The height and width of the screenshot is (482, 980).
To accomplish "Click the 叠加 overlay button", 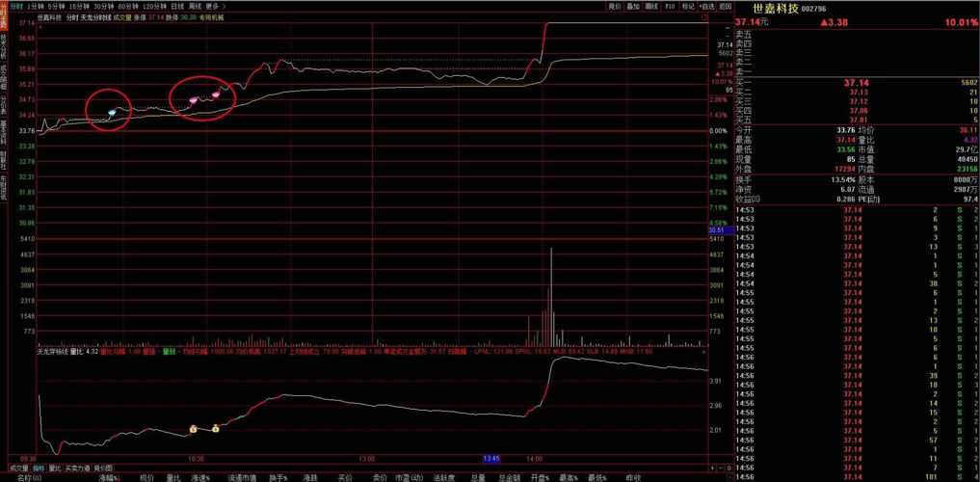I will pyautogui.click(x=633, y=6).
